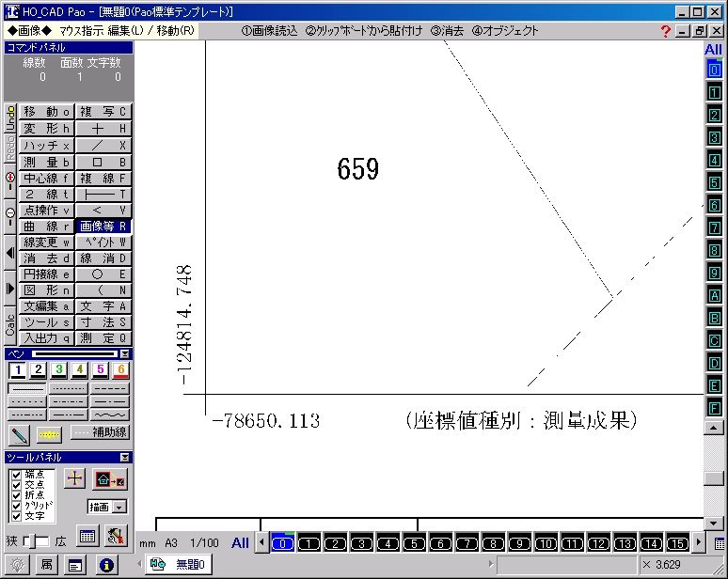The image size is (728, 579).
Task: Click the Undo vertical button
Action: (10, 118)
